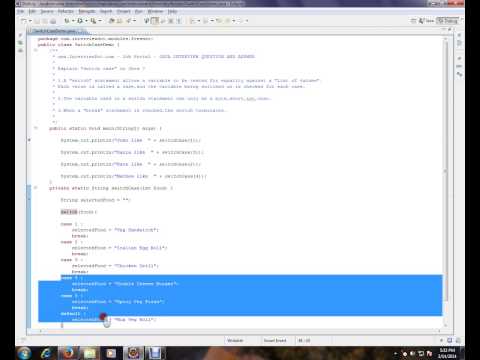This screenshot has width=480, height=360.
Task: Click the Eclipse taskbar icon
Action: [133, 353]
